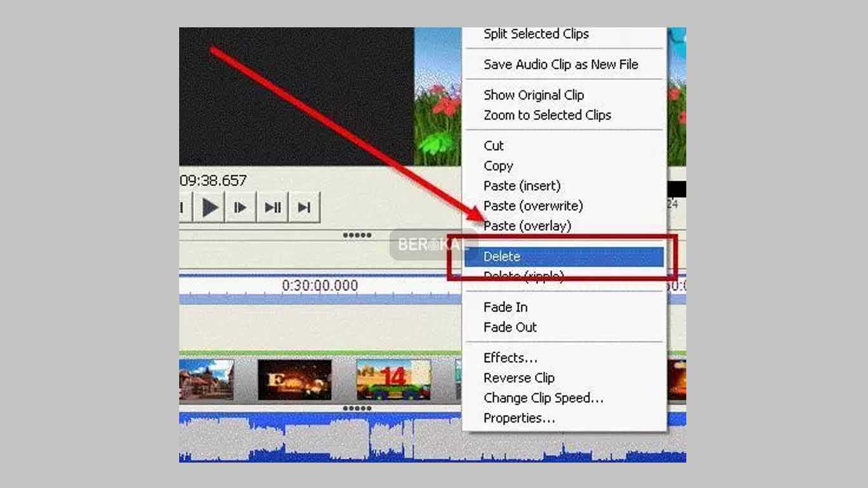
Task: Choose Save Audio Clip as New File
Action: coord(563,64)
